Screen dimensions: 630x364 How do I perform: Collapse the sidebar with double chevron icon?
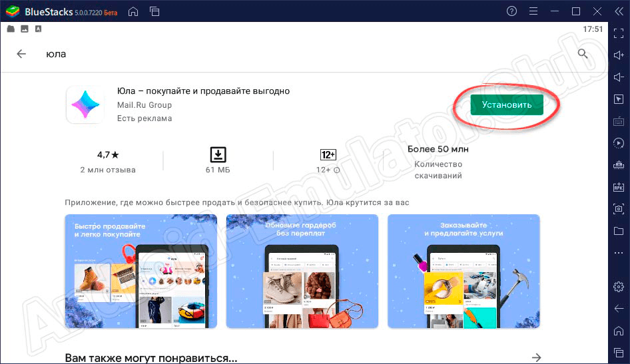click(x=619, y=11)
